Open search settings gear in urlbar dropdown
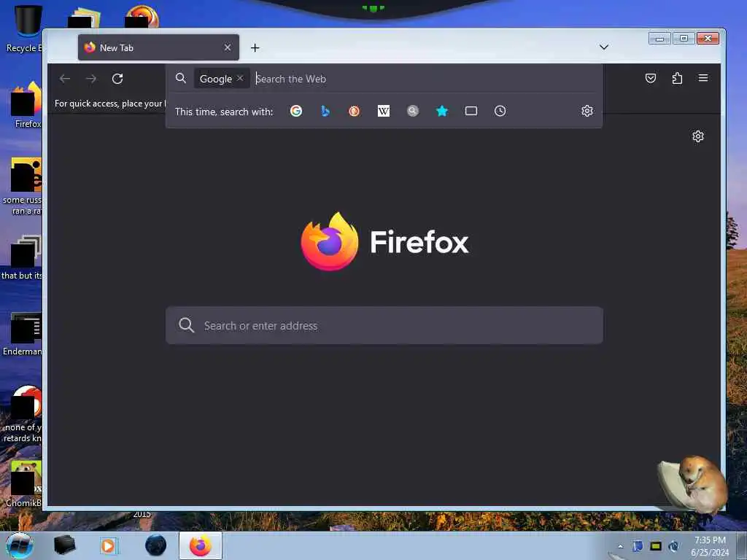This screenshot has height=560, width=747. pos(587,111)
